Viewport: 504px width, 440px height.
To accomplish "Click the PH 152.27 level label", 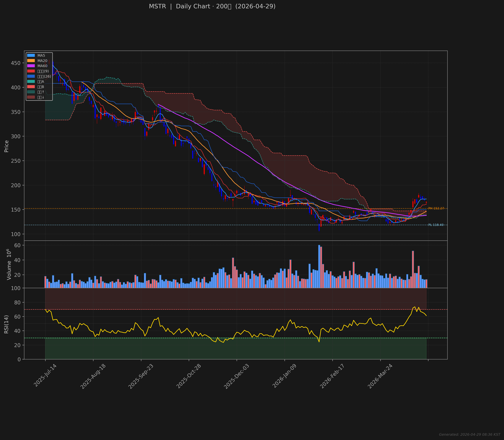I will click(x=436, y=208).
